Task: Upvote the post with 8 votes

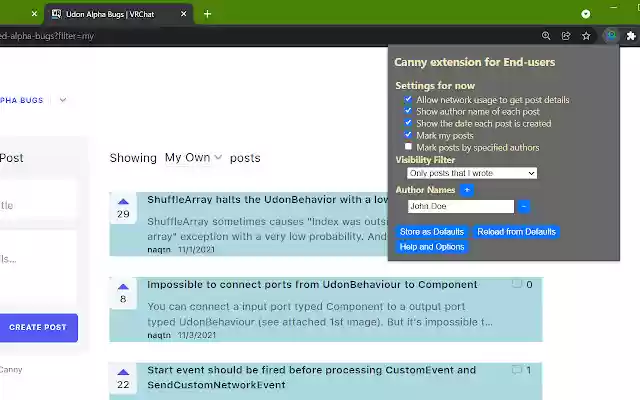Action: (x=123, y=293)
